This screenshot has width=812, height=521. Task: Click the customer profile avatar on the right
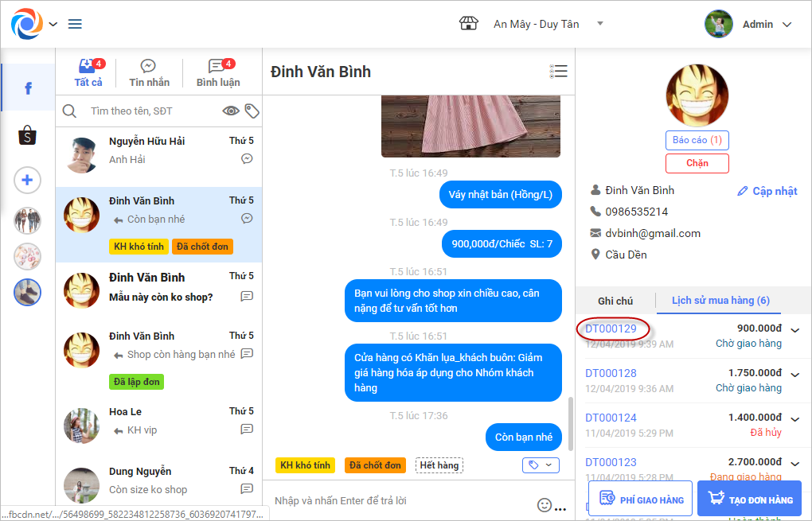point(697,95)
